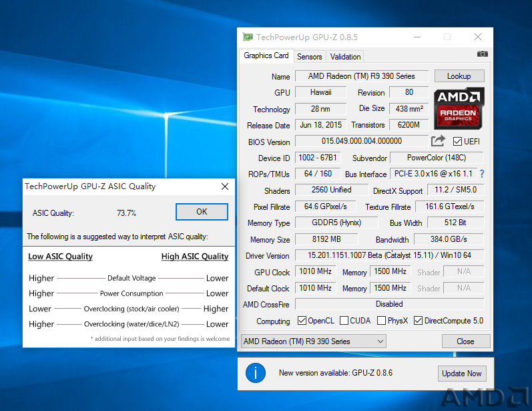Toggle the UEFI checkbox
Viewport: 532px width, 411px height.
pyautogui.click(x=457, y=141)
